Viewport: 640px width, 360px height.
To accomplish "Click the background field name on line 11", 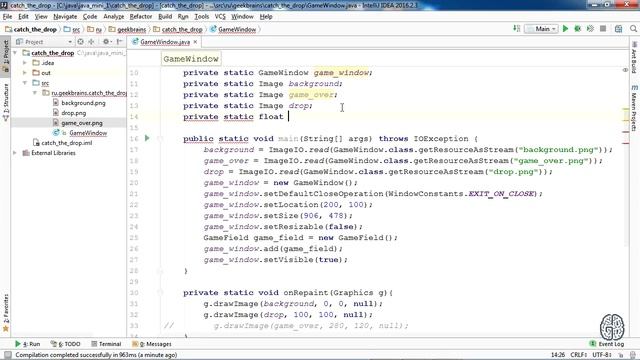I will 313,84.
